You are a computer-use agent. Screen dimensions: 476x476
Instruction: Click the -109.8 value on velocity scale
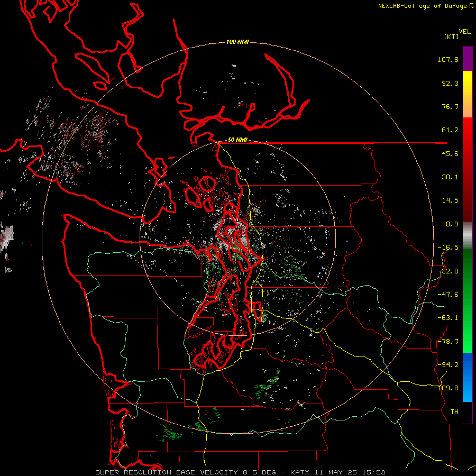[446, 388]
